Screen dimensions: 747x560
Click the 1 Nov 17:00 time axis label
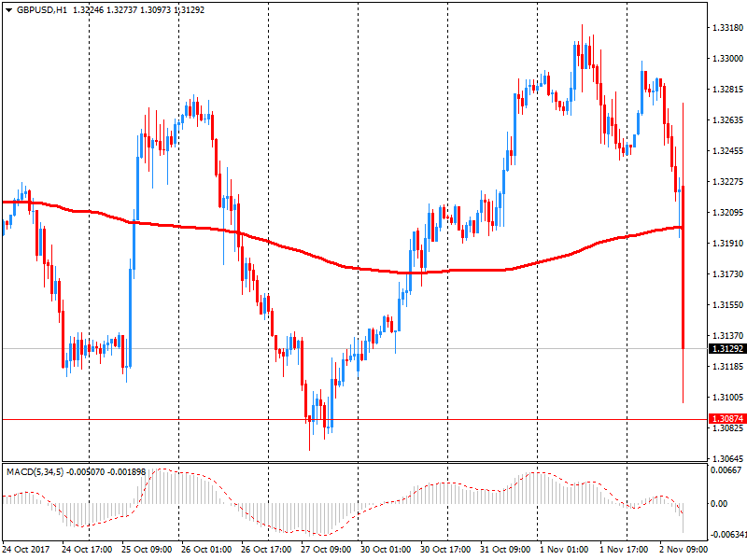[x=624, y=549]
